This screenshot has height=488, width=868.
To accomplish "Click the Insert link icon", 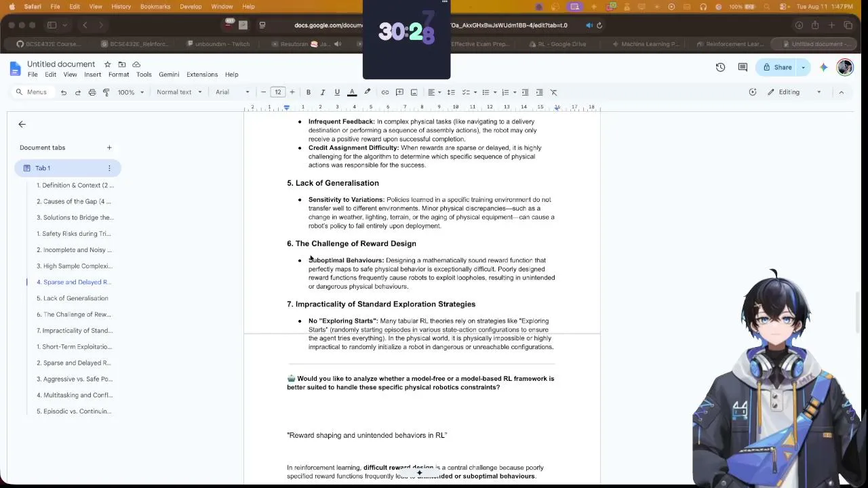I will pyautogui.click(x=385, y=92).
